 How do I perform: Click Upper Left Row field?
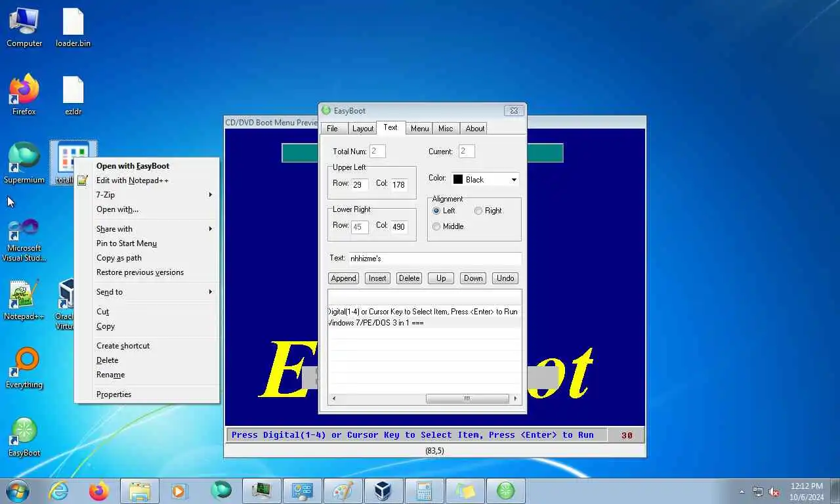point(360,185)
